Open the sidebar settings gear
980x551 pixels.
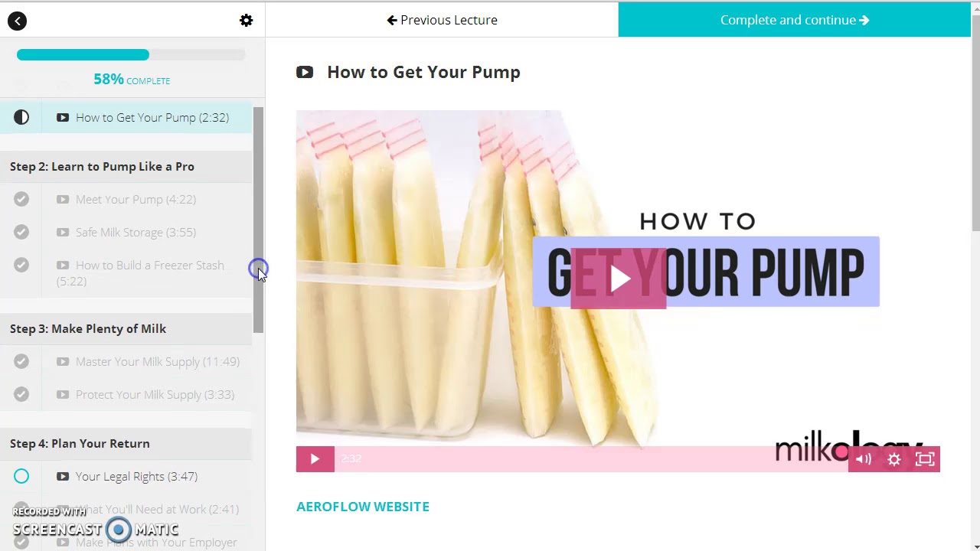(x=246, y=21)
